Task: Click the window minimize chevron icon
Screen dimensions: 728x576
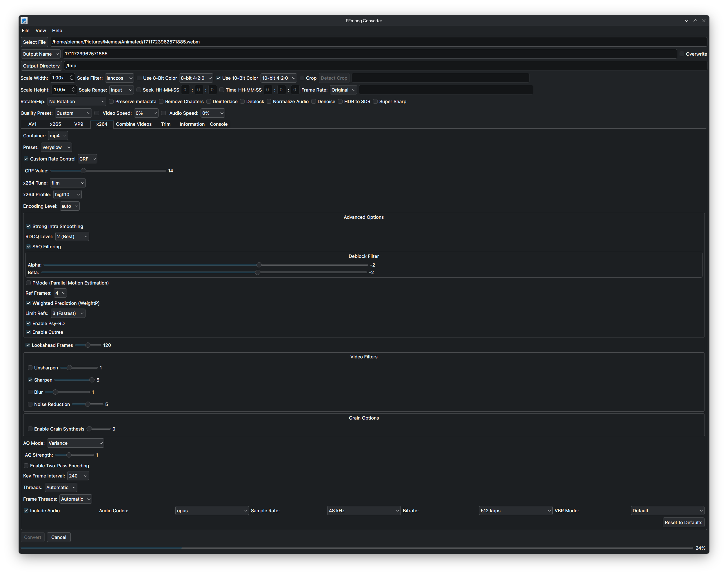Action: click(686, 21)
